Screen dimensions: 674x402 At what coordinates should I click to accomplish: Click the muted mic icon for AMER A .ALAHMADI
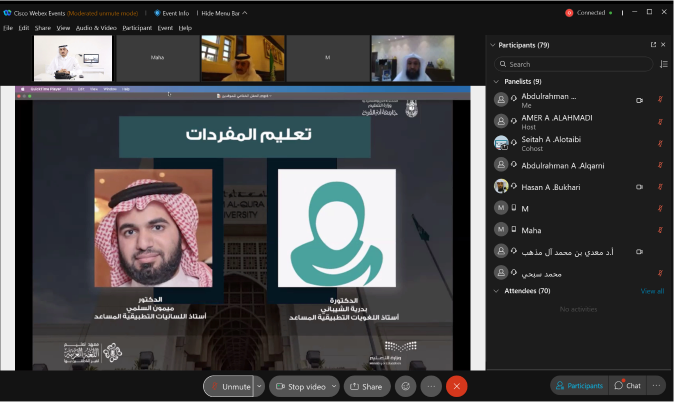click(660, 122)
